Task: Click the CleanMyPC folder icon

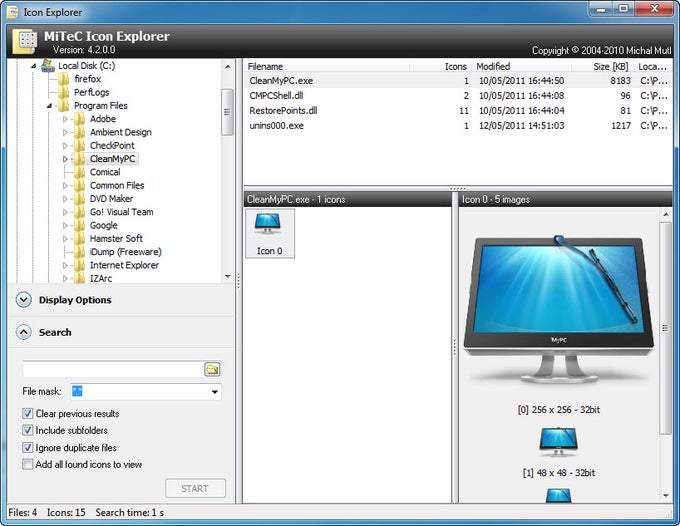Action: click(x=79, y=159)
